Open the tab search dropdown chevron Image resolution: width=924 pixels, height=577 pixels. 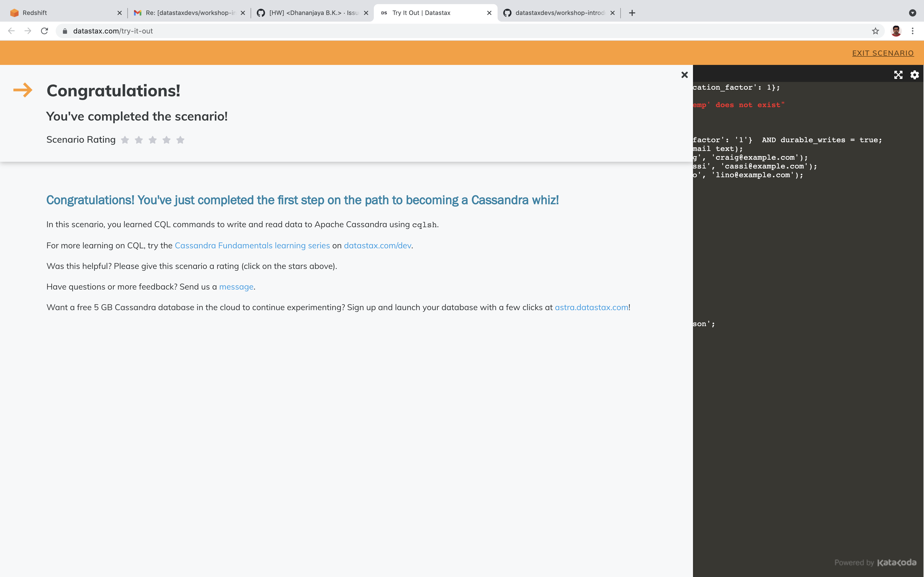pos(912,13)
